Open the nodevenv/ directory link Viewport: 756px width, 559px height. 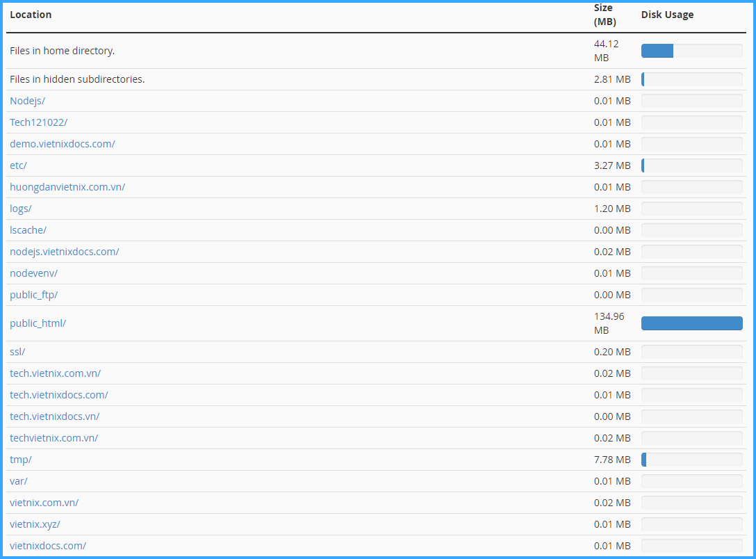click(x=34, y=273)
